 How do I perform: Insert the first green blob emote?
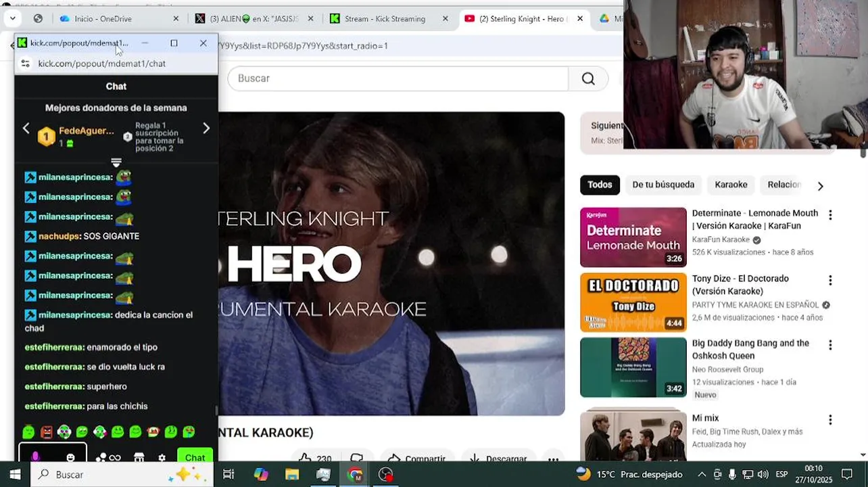point(28,432)
